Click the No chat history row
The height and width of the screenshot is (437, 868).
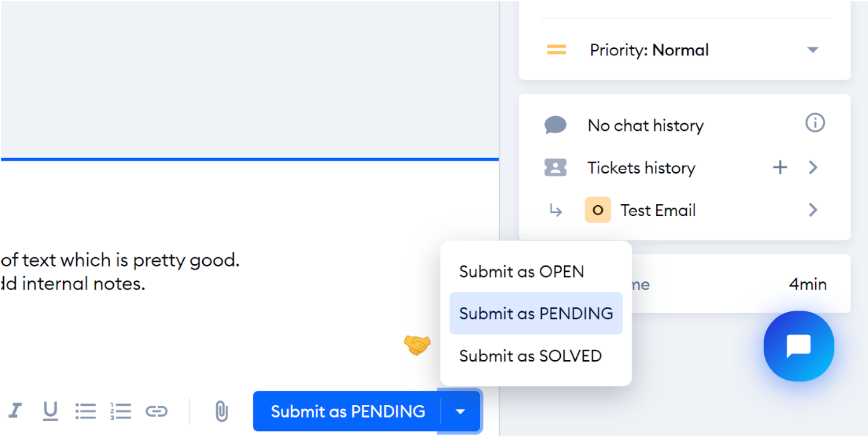(x=645, y=126)
